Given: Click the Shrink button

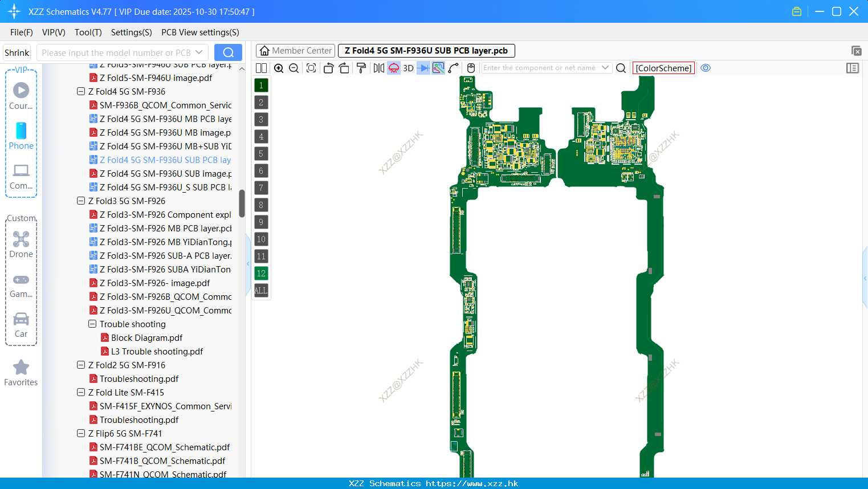Looking at the screenshot, I should pyautogui.click(x=17, y=52).
